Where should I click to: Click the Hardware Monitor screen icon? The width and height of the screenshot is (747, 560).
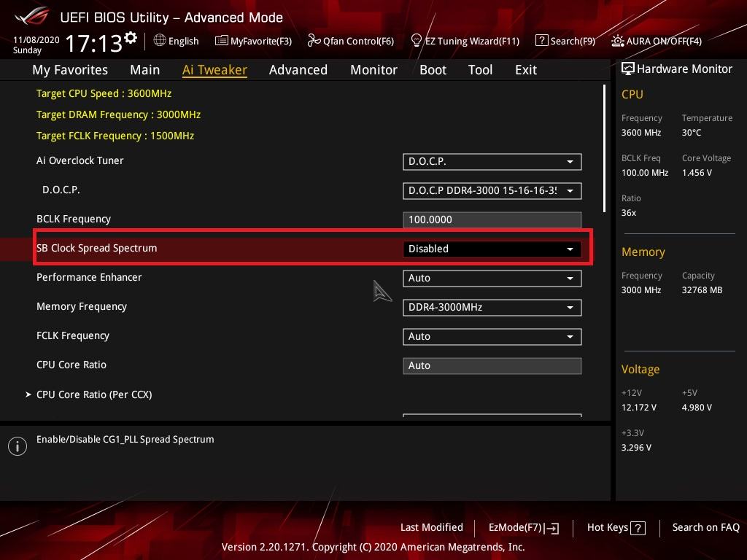[628, 69]
